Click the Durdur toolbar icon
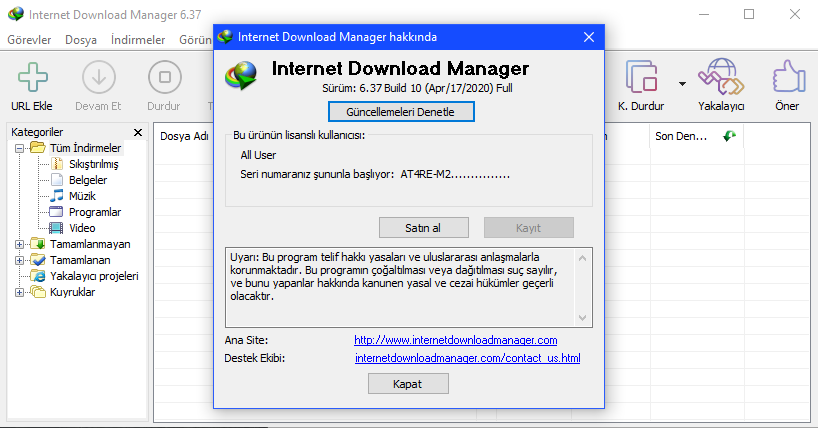 pyautogui.click(x=165, y=77)
